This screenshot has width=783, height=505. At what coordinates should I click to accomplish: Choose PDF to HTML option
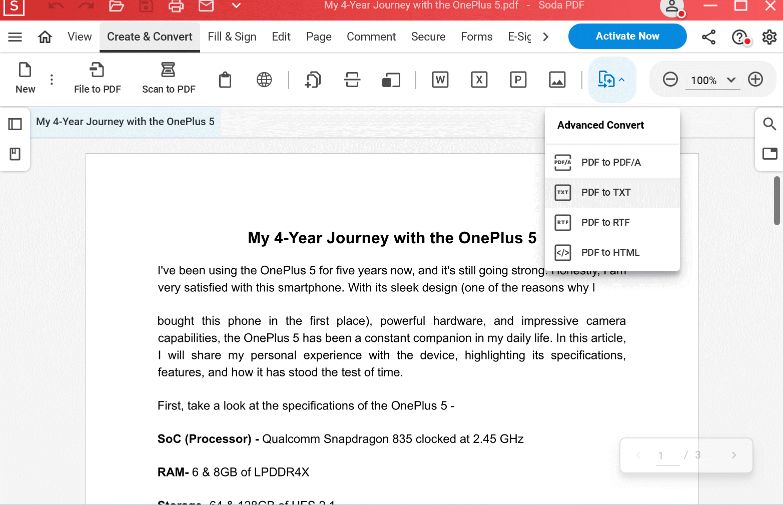coord(612,253)
